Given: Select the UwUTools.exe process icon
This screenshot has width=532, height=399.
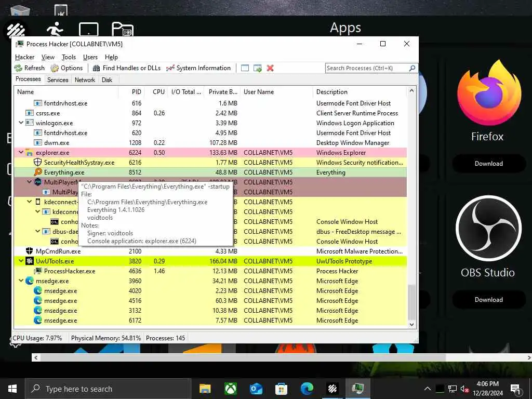Looking at the screenshot, I should tap(30, 261).
